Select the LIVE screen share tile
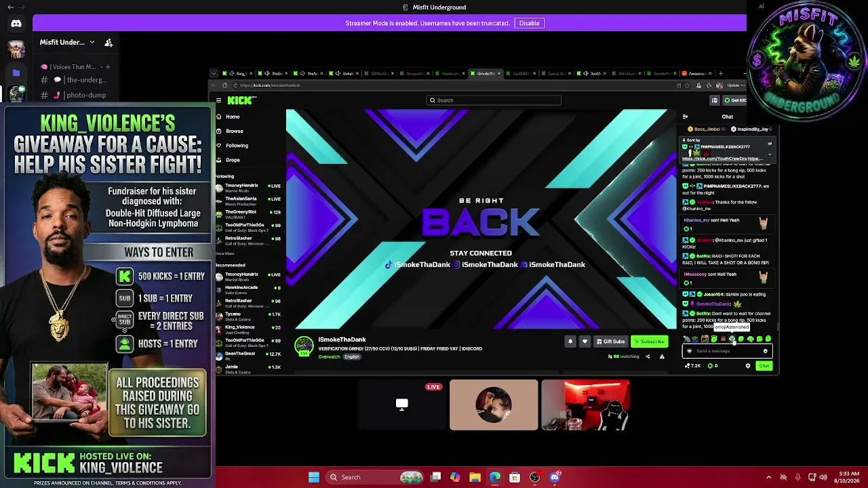This screenshot has width=868, height=488. click(402, 405)
